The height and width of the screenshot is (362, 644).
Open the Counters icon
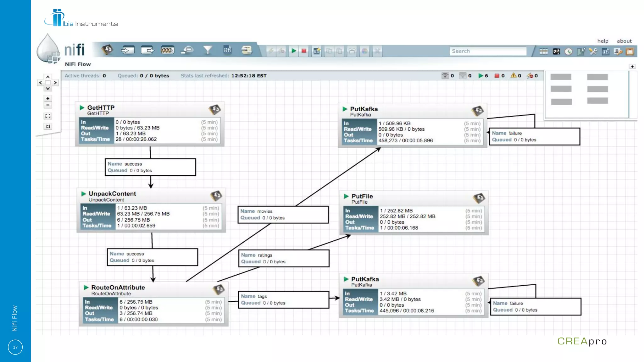point(556,52)
